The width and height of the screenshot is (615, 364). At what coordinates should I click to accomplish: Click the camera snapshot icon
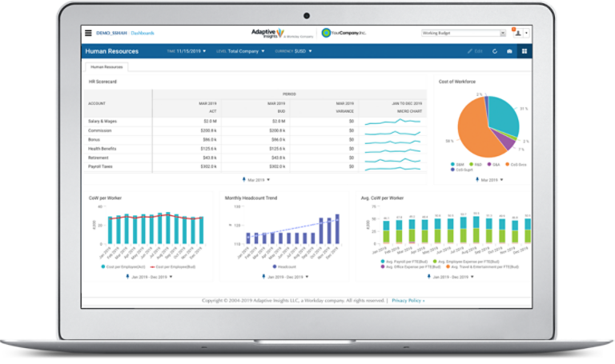click(509, 51)
